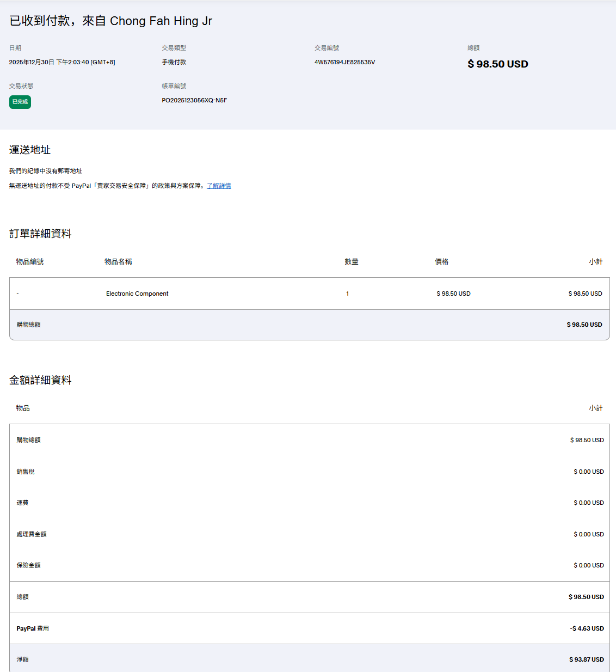
Task: Click the 價格 column header
Action: 441,261
